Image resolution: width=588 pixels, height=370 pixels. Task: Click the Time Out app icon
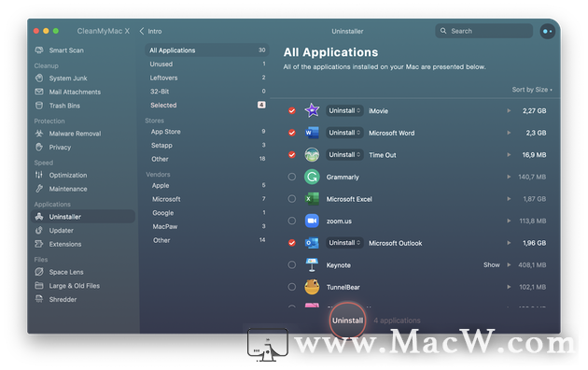[x=312, y=154]
